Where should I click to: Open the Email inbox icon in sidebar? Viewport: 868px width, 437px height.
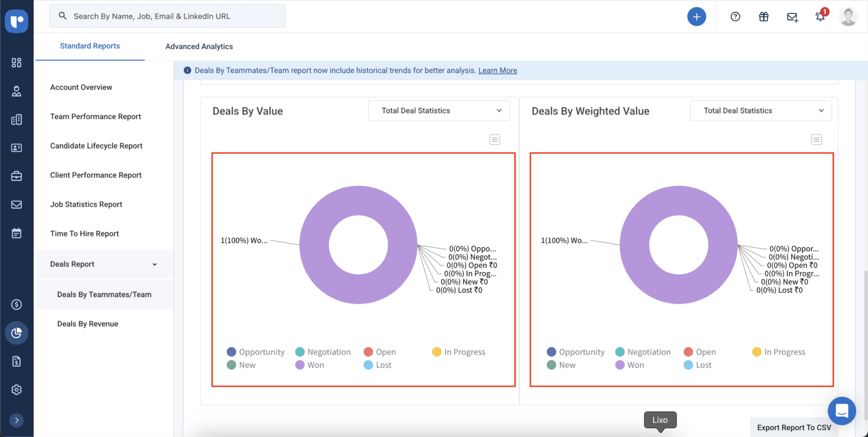click(17, 204)
